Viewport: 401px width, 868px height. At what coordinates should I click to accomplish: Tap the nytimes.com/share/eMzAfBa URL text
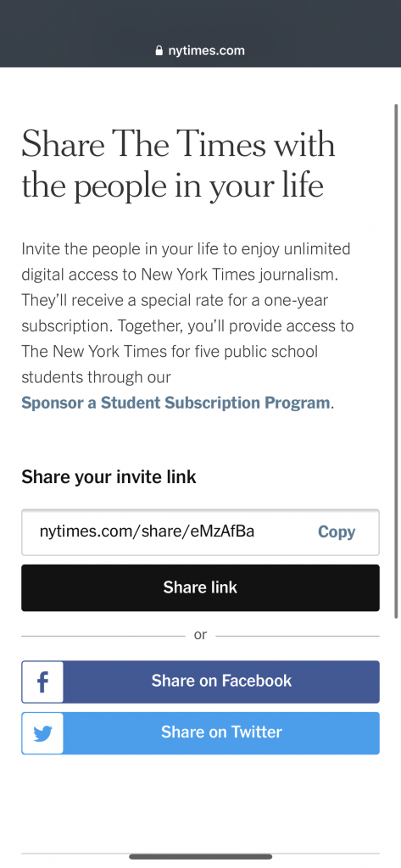147,531
